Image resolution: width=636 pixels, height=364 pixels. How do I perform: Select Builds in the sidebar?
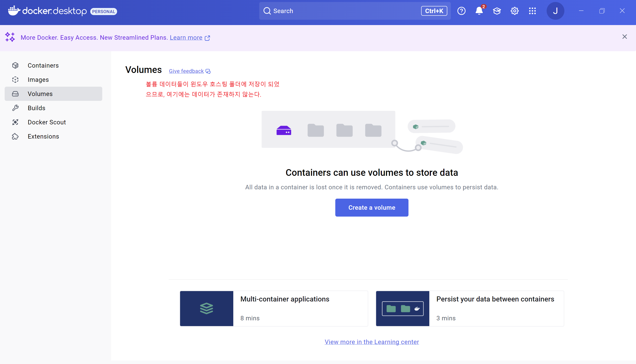[36, 108]
